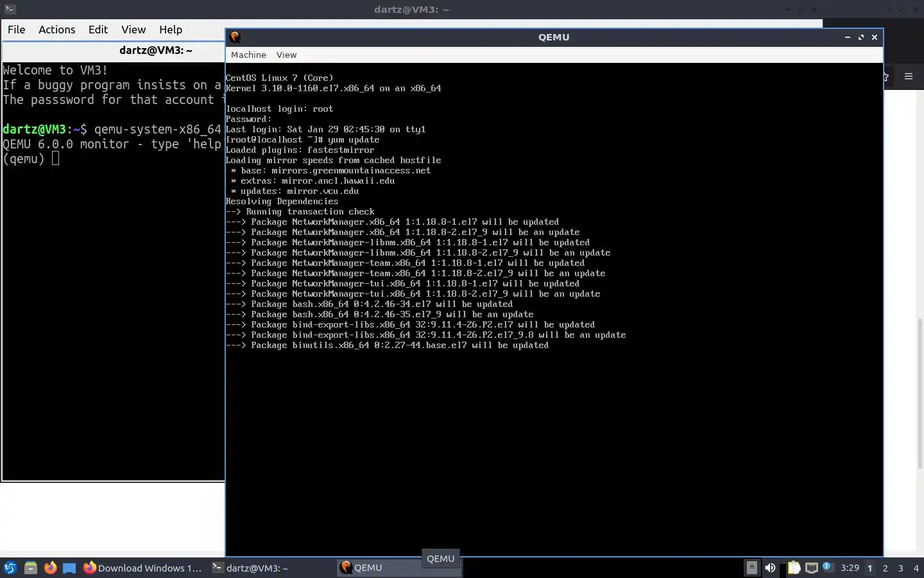The height and width of the screenshot is (578, 924).
Task: Close the QEMU window
Action: click(x=874, y=37)
